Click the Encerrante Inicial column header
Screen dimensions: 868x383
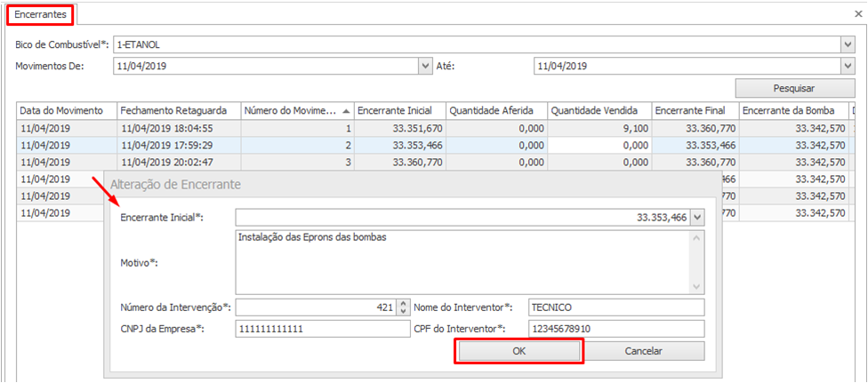click(x=399, y=111)
